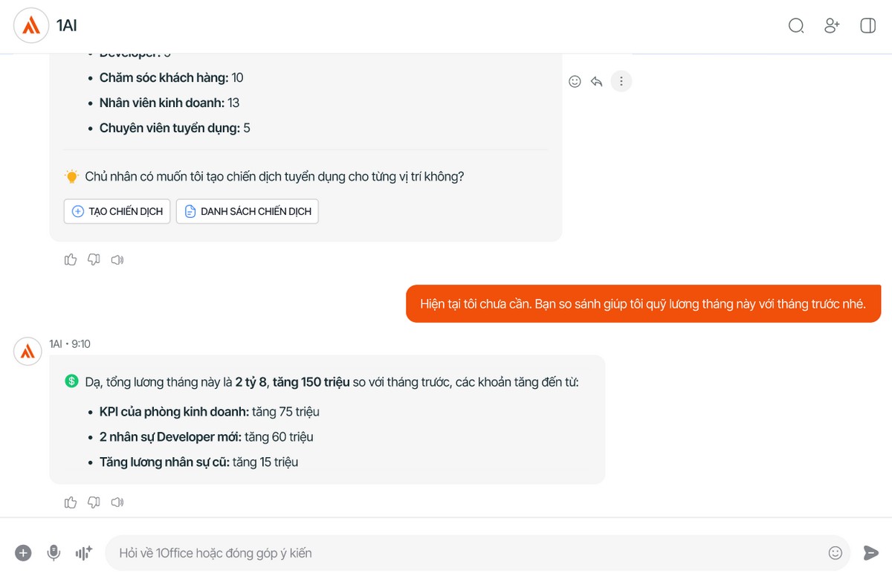Click the add user icon at top right

click(x=832, y=25)
